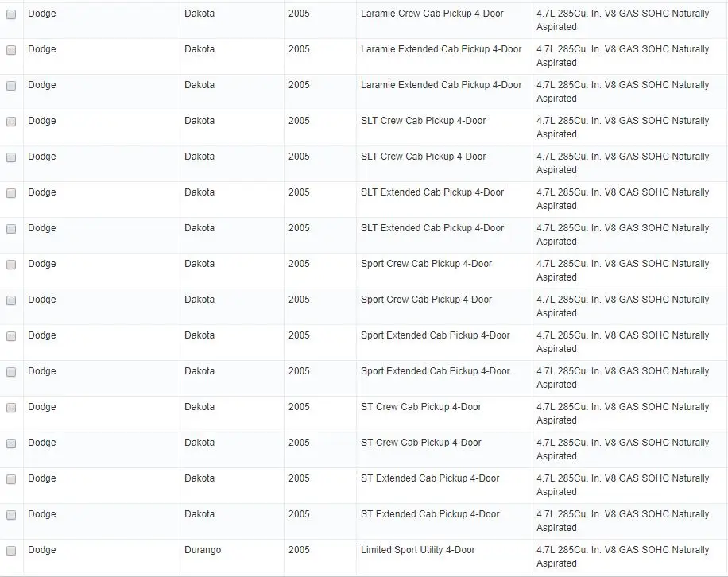The image size is (728, 577).
Task: Select the first Sport Crew Cab Pickup row's checkbox
Action: (x=11, y=265)
